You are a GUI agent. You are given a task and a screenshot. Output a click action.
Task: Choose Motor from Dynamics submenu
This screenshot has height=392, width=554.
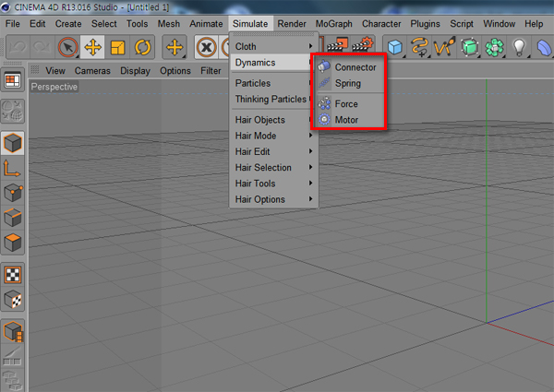click(x=349, y=120)
